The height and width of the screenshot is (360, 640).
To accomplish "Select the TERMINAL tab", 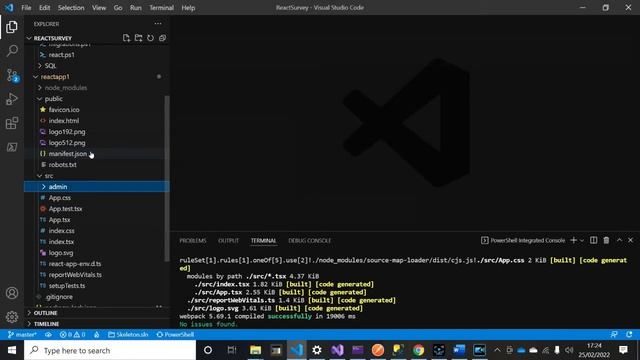I will (264, 241).
